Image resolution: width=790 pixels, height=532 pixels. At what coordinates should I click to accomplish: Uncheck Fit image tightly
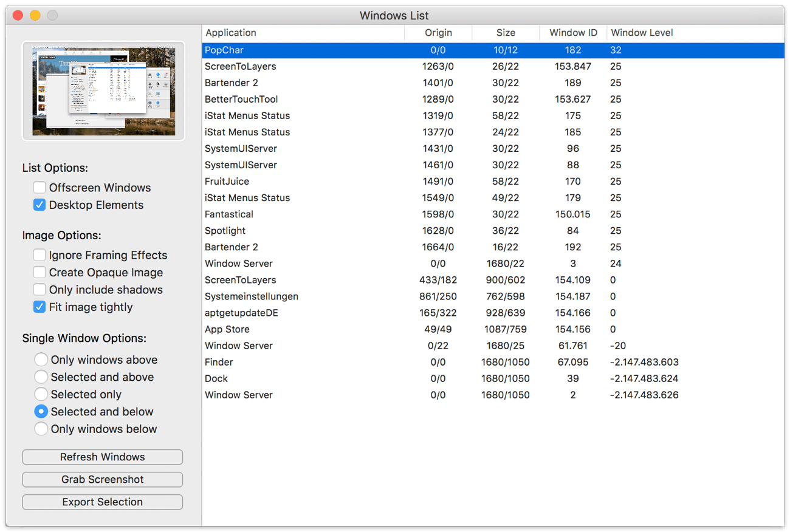click(x=39, y=307)
